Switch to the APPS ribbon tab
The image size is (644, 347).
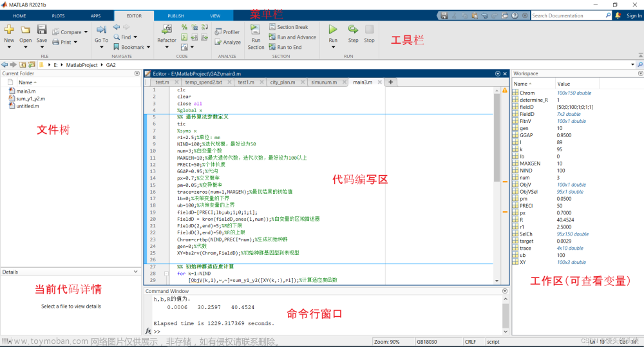(x=96, y=16)
